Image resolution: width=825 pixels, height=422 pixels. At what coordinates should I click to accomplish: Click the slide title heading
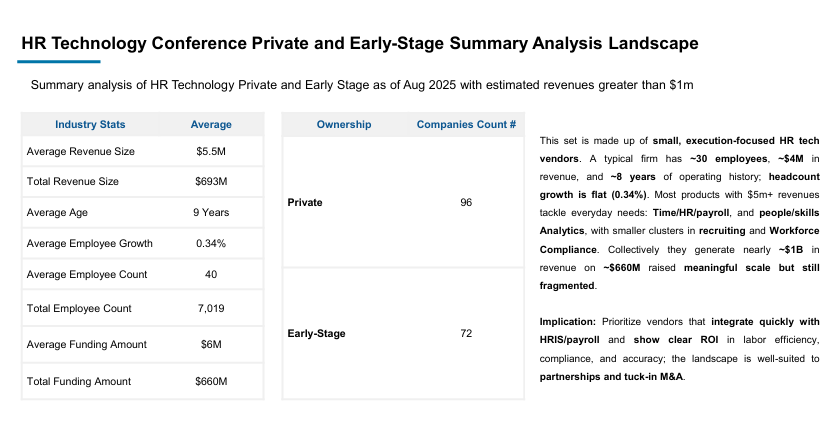[359, 43]
